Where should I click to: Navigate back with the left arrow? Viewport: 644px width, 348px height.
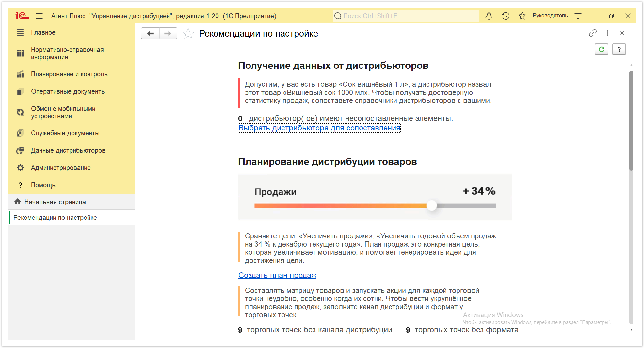pos(150,33)
